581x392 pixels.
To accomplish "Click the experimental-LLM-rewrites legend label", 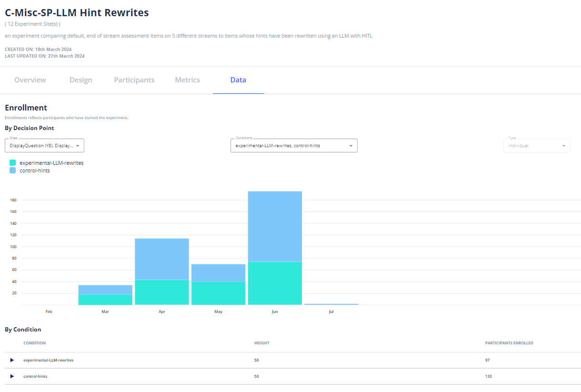I will (x=51, y=163).
